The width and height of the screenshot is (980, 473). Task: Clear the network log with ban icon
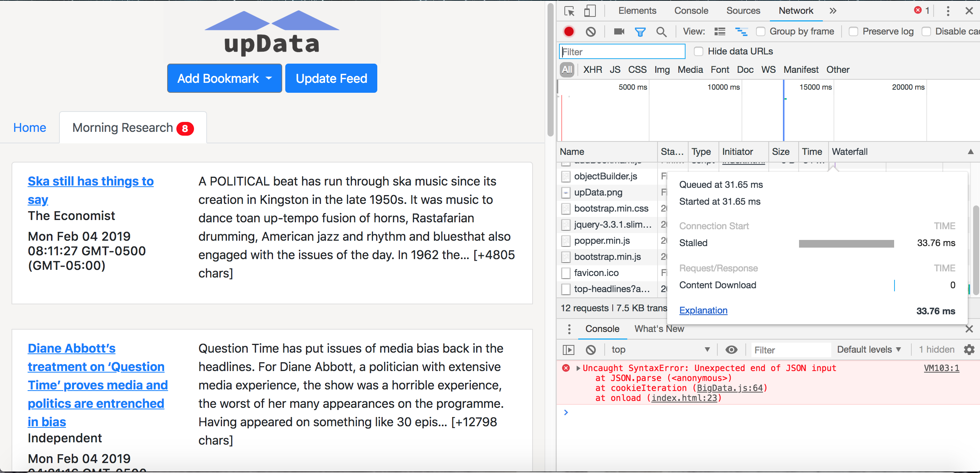pyautogui.click(x=591, y=31)
